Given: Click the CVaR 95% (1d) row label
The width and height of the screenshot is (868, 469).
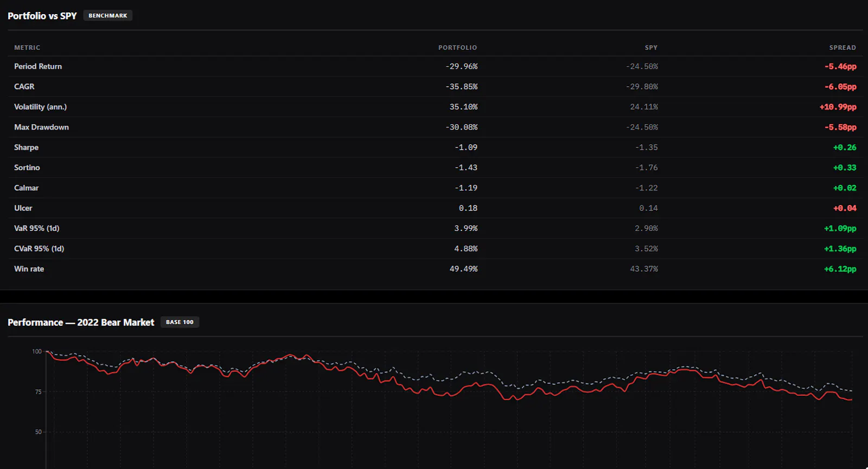Looking at the screenshot, I should [39, 248].
